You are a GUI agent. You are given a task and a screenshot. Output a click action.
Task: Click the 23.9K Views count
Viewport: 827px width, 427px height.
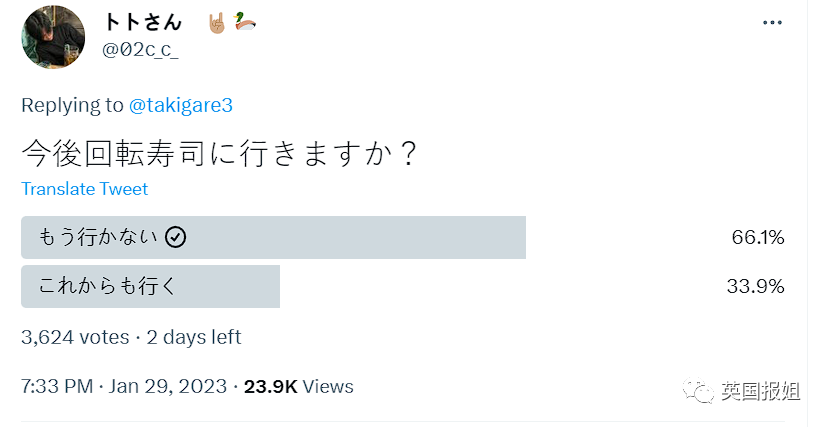coord(298,386)
